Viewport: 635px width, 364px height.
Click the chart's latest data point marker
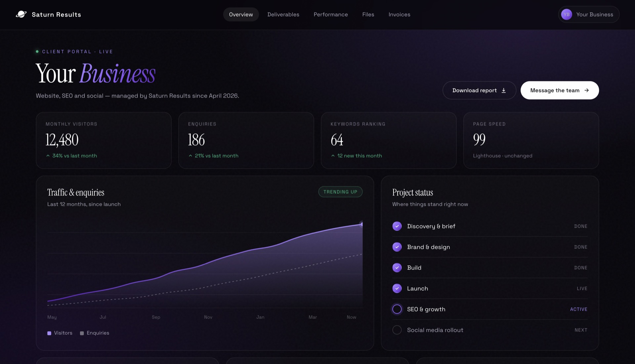point(361,224)
